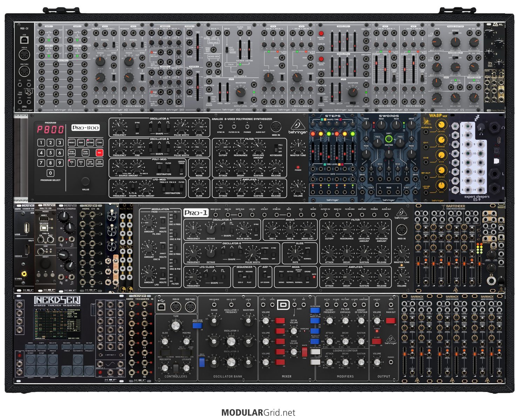The width and height of the screenshot is (517, 420).
Task: Click the SYNC CLOCK button on Pro-800
Action: [86, 153]
